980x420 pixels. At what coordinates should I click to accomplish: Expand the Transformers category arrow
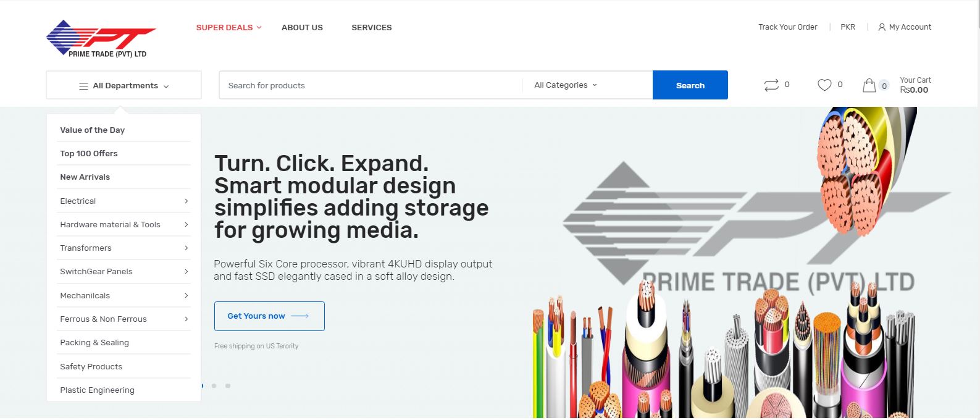click(x=186, y=248)
